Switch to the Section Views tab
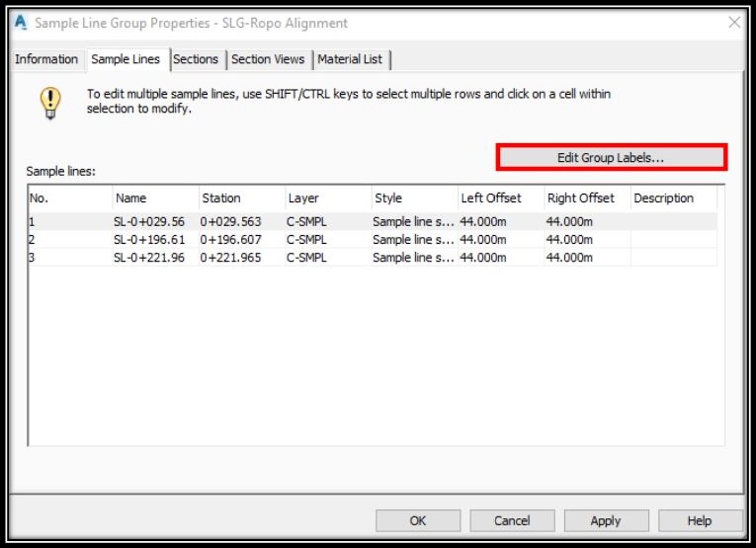 coord(268,59)
